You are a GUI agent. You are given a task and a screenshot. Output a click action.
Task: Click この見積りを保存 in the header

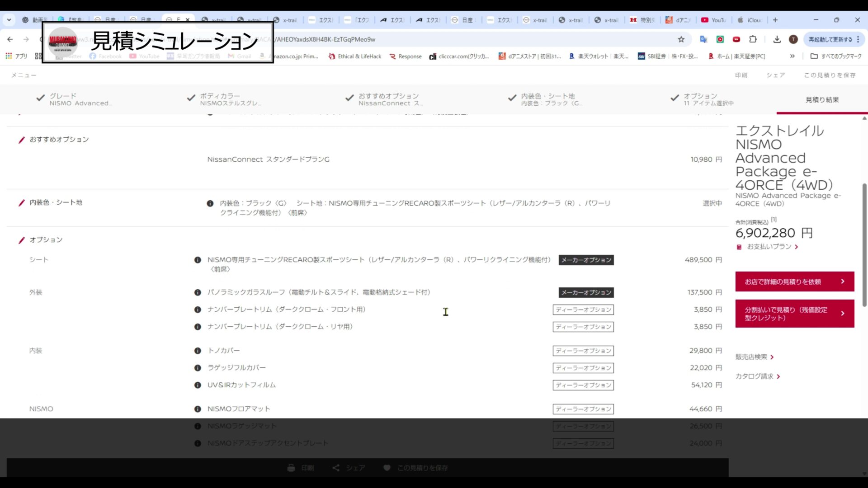[x=830, y=75]
